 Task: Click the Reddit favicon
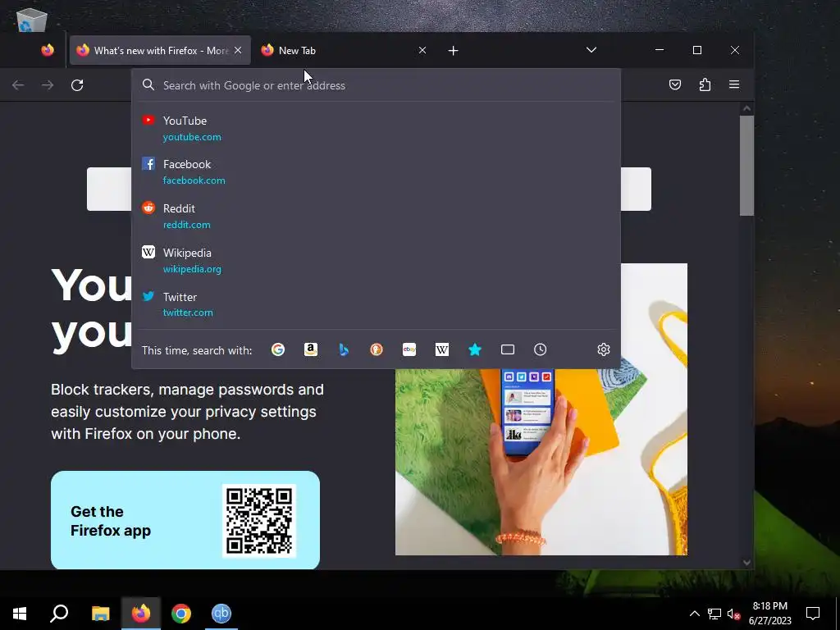(148, 208)
